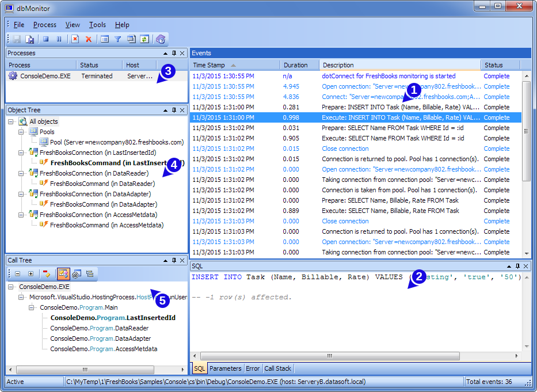Click the SQL panel horizontal scrollbar thumb

(x=330, y=356)
